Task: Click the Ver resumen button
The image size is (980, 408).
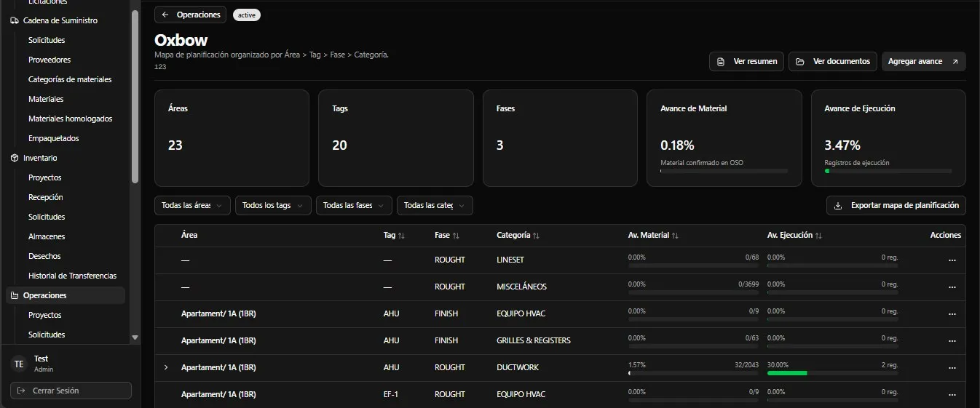Action: click(x=746, y=62)
